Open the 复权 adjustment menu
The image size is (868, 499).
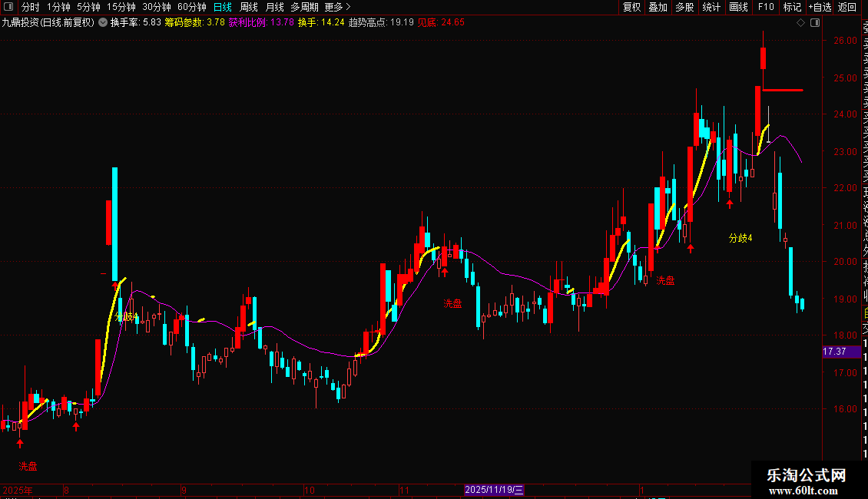click(631, 7)
